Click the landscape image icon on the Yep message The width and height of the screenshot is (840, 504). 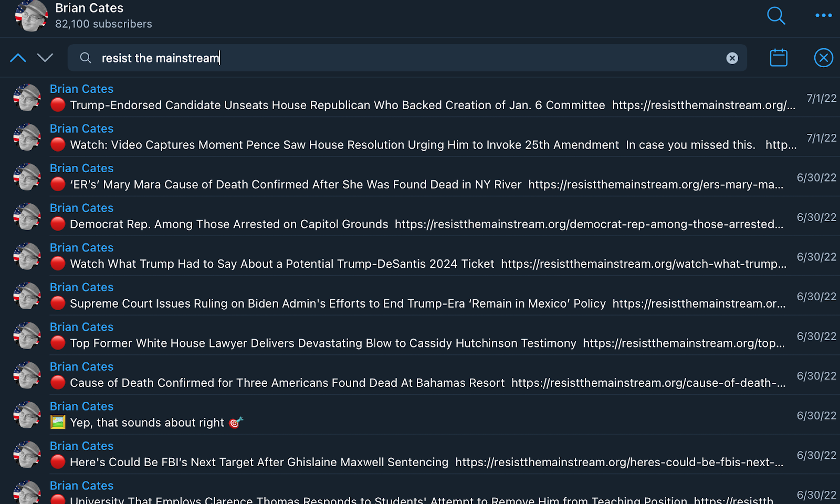point(58,422)
